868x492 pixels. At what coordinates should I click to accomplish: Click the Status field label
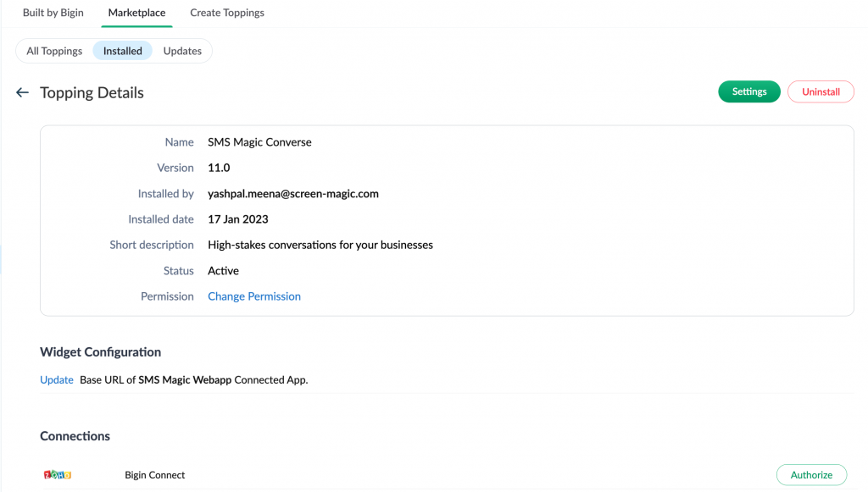(178, 271)
